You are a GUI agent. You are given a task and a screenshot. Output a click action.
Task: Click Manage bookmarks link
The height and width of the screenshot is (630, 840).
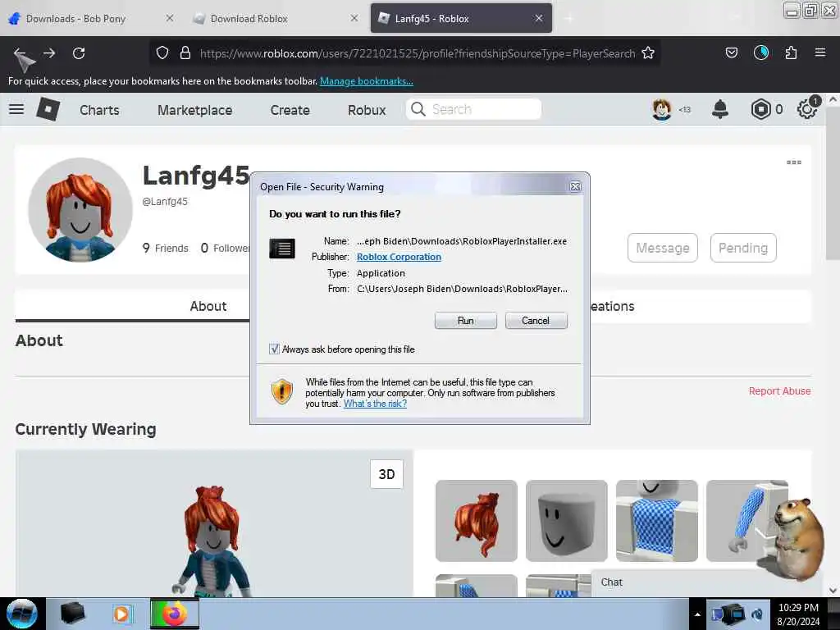click(367, 81)
